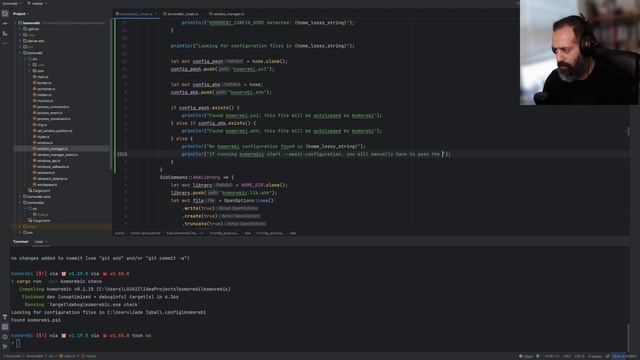640x360 pixels.
Task: Collapse the komorebi root project node
Action: pyautogui.click(x=16, y=23)
